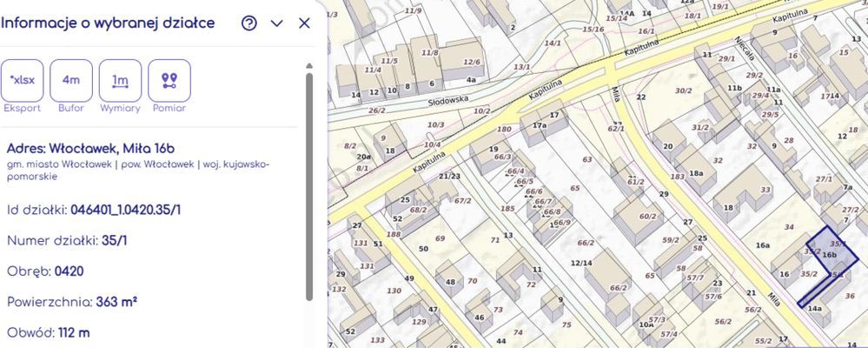Close the parcel information panel
This screenshot has width=868, height=348.
304,23
